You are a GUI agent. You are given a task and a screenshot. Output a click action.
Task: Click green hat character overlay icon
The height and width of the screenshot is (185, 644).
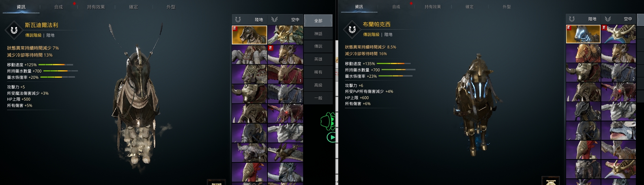coord(328,122)
